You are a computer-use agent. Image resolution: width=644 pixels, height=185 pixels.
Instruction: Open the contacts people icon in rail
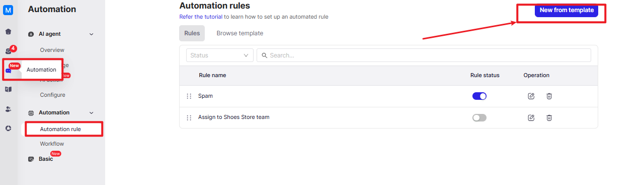coord(8,109)
